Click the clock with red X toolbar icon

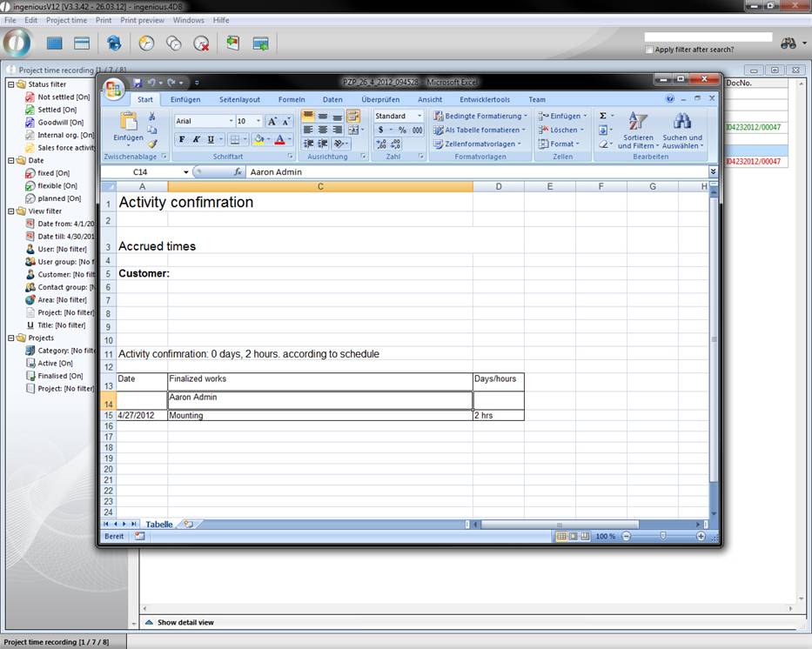(201, 43)
